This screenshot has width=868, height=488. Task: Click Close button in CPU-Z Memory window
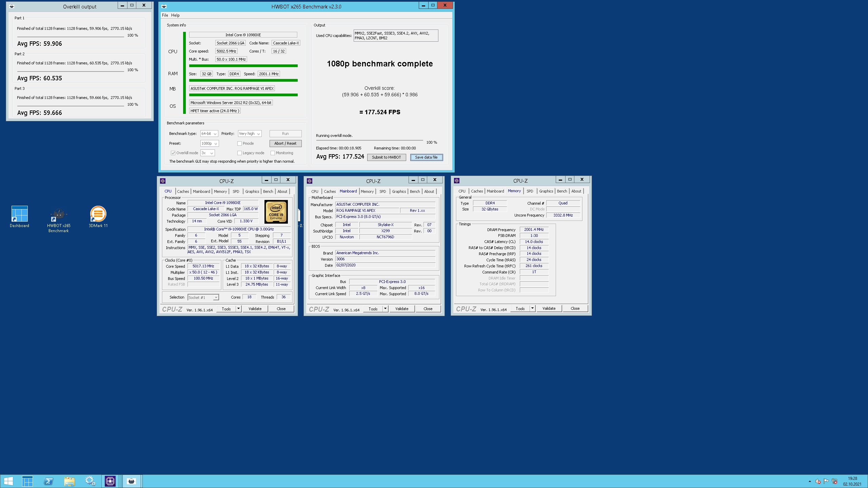(575, 308)
